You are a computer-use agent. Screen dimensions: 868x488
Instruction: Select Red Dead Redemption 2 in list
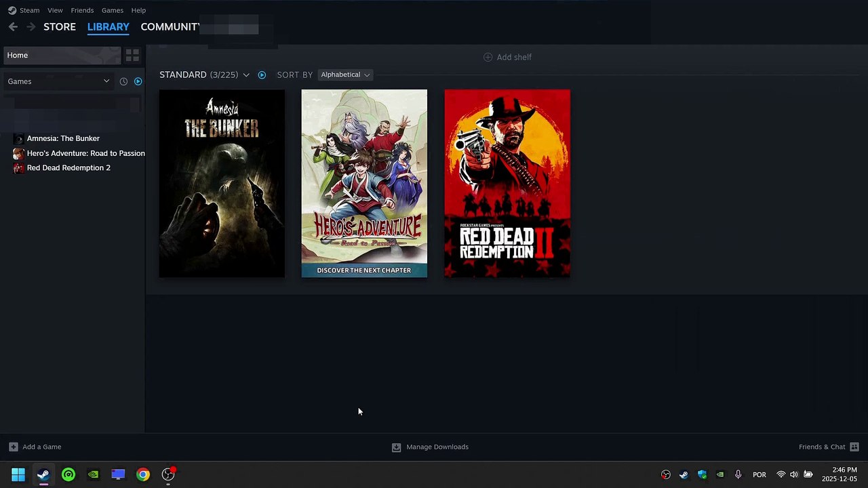click(x=68, y=168)
